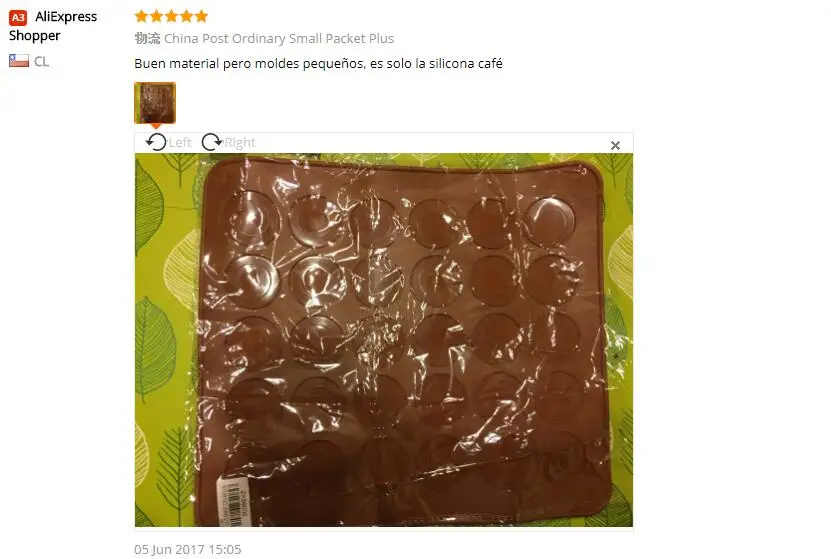
Task: Click the 'Left' rotation label
Action: click(180, 143)
